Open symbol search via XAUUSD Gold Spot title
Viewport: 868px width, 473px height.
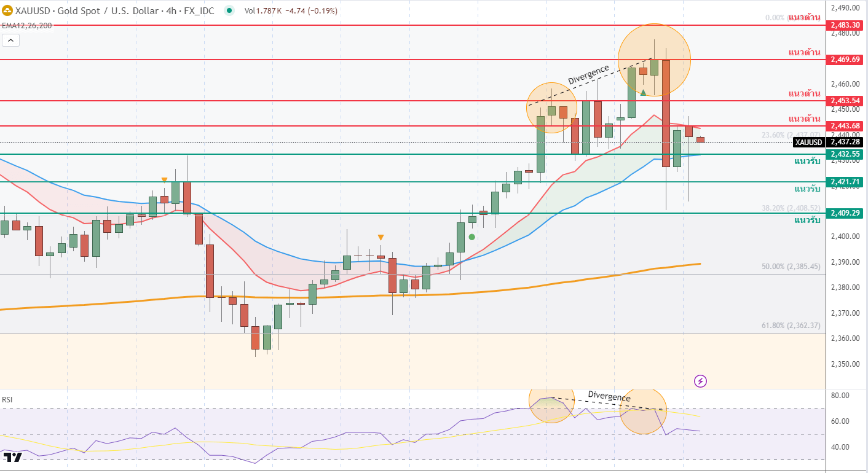[x=115, y=11]
